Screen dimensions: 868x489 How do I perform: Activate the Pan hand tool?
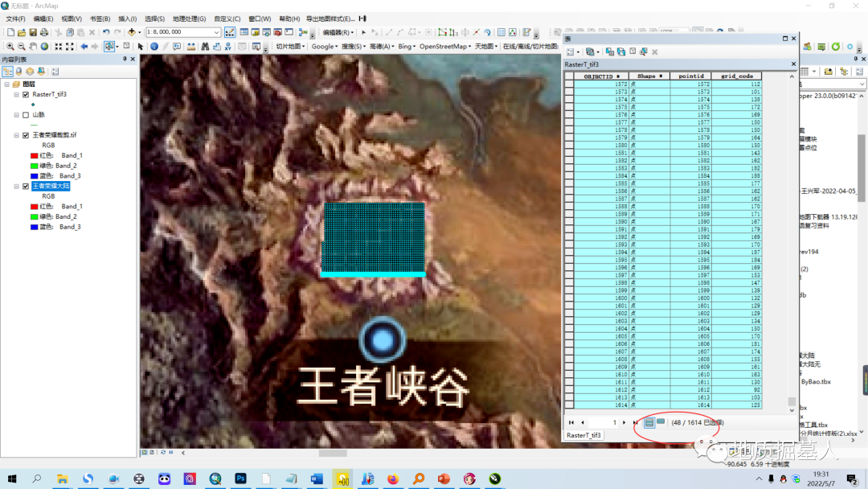tap(33, 47)
